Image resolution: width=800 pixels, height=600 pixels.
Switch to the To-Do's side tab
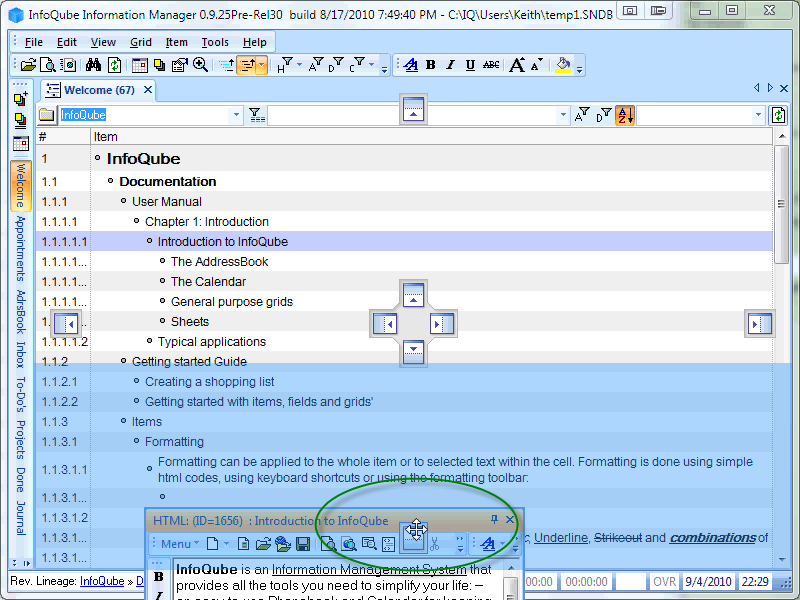click(x=20, y=394)
